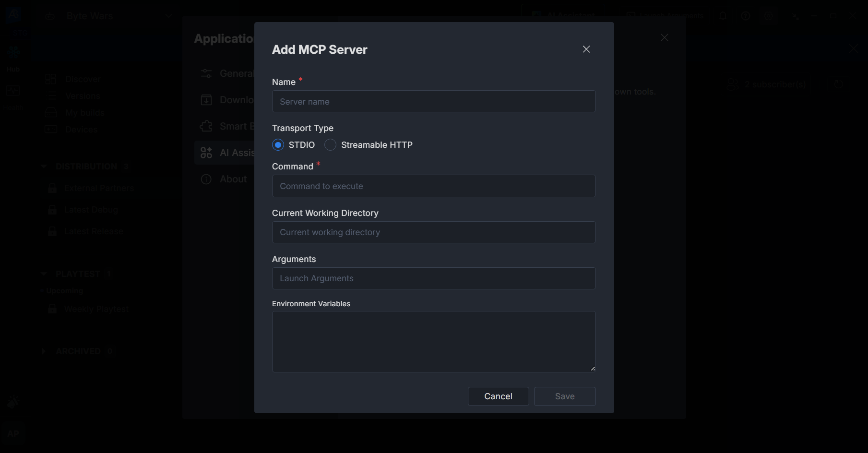
Task: Open the Byte Wars project dropdown
Action: 168,16
